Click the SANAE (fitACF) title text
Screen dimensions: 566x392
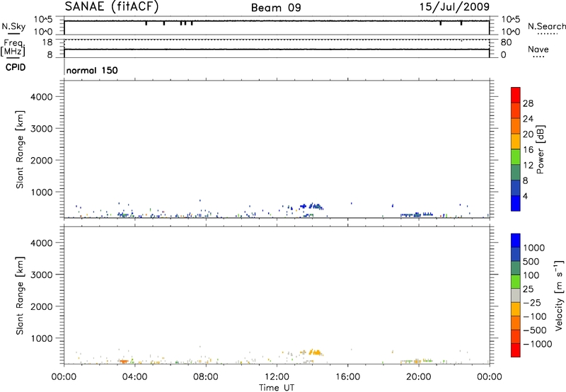[x=112, y=6]
